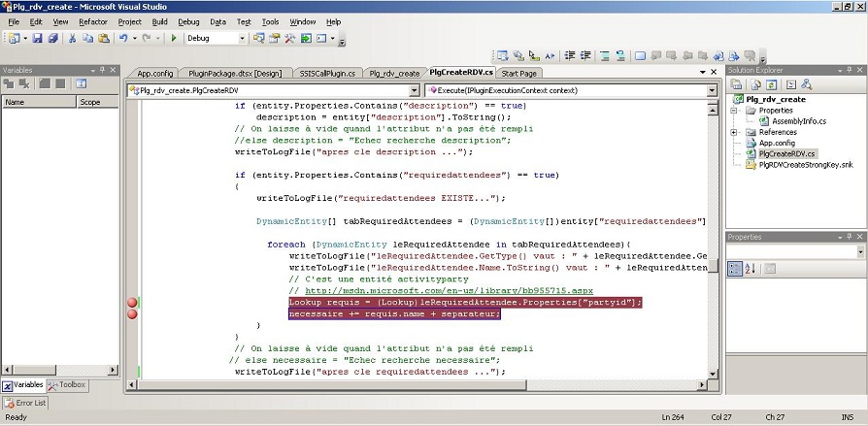
Task: Click the Save icon in the toolbar
Action: coord(37,39)
